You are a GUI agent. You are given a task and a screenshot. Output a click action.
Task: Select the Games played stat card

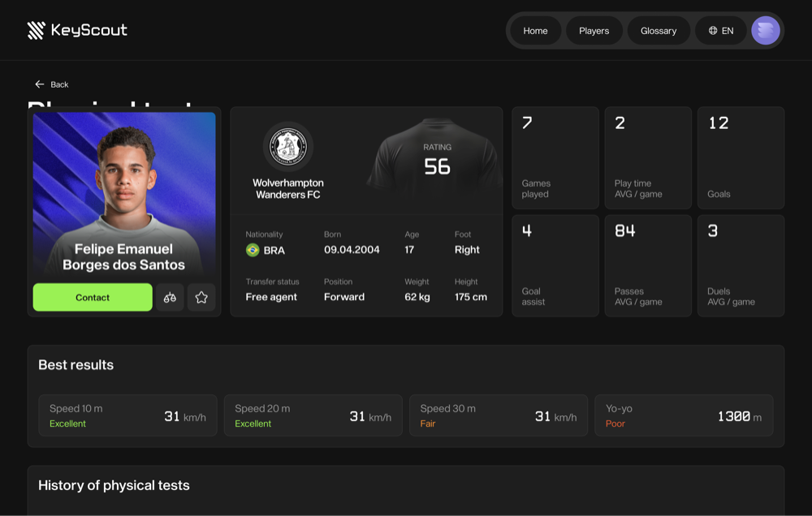click(x=555, y=158)
